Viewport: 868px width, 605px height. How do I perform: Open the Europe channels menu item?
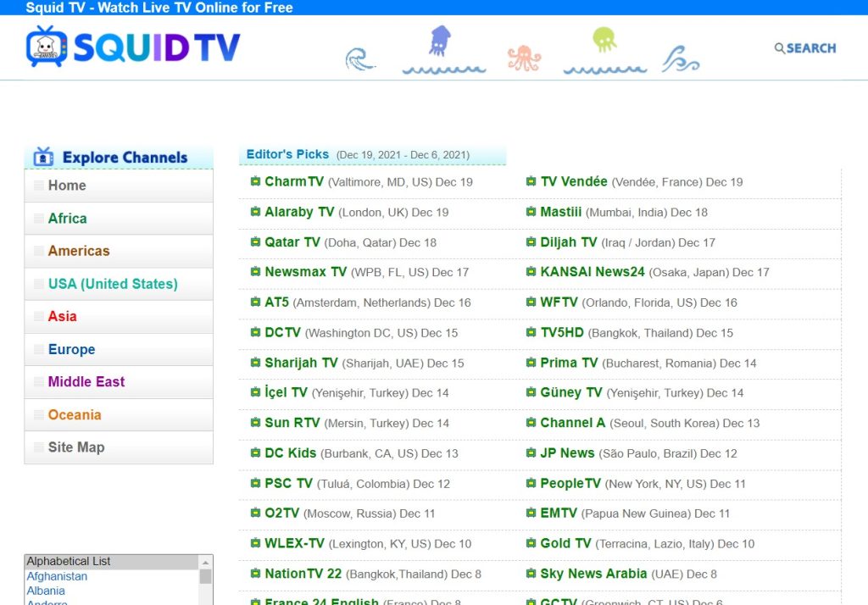click(x=119, y=349)
